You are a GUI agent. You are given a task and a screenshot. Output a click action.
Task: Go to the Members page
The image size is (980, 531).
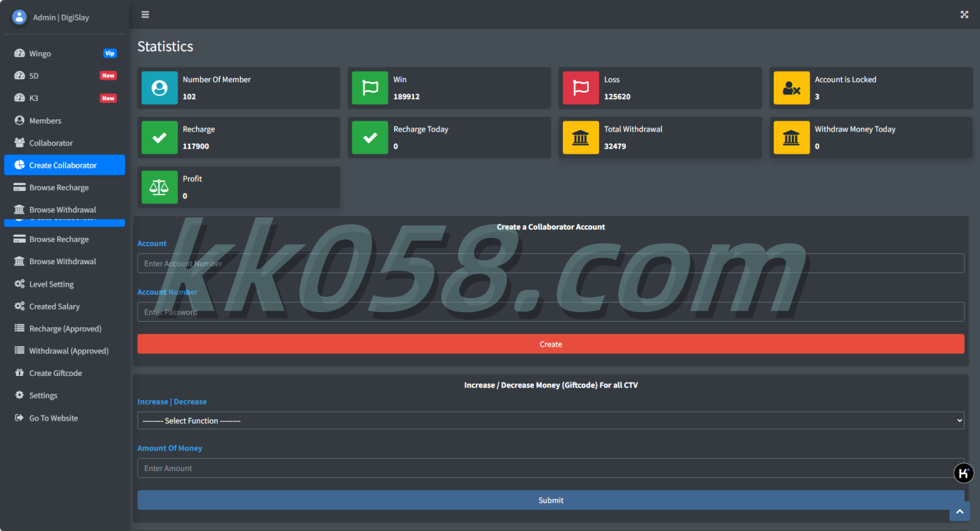64,121
